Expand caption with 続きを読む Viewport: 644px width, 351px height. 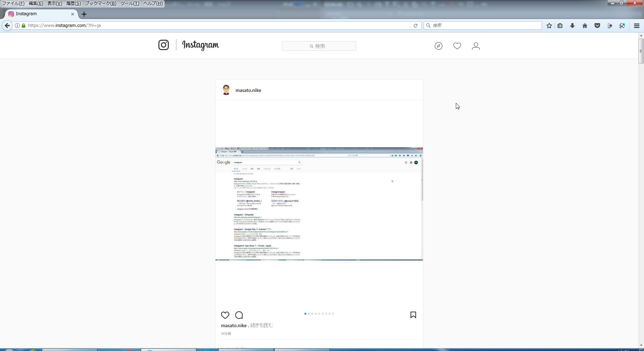point(261,325)
